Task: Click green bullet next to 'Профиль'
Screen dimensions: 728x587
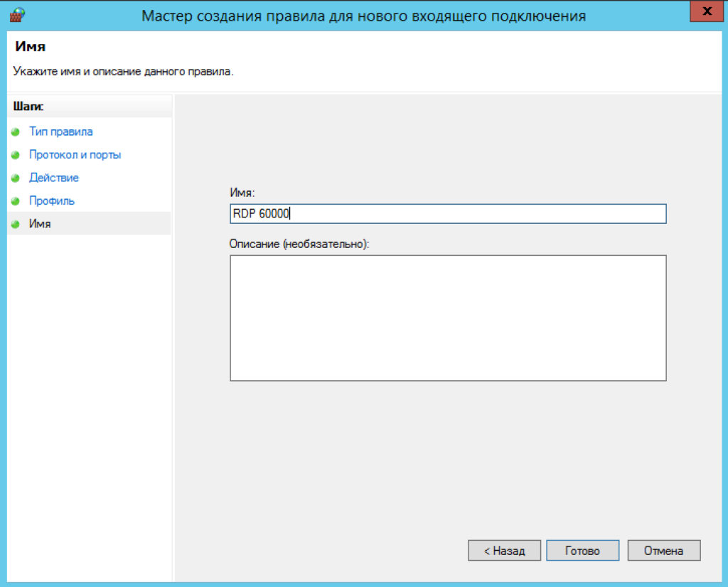Action: (16, 201)
